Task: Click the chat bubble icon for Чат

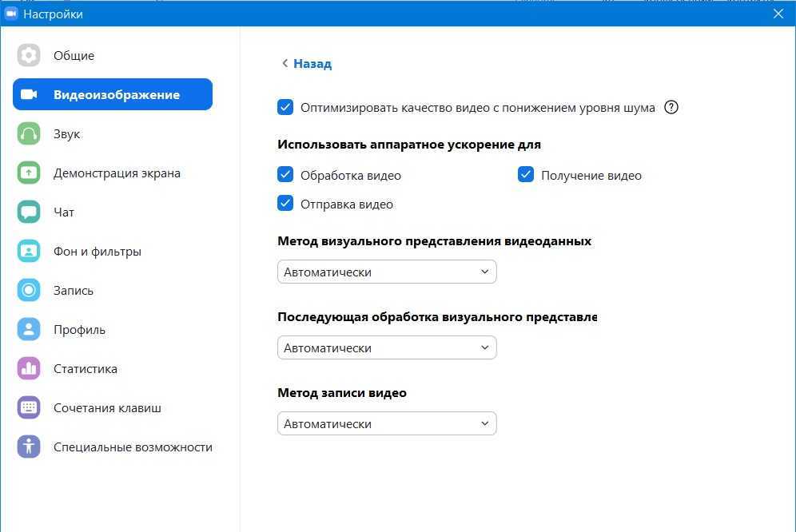Action: tap(29, 212)
